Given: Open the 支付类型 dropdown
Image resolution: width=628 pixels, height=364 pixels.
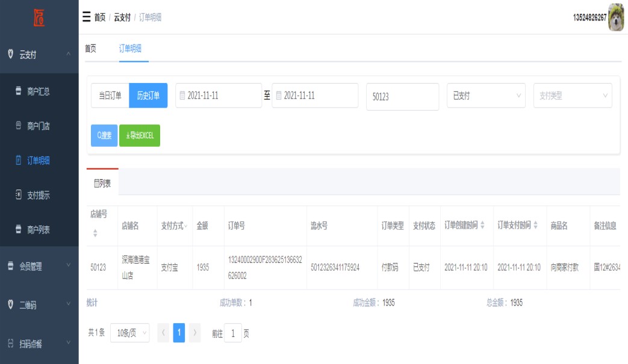Looking at the screenshot, I should 572,96.
